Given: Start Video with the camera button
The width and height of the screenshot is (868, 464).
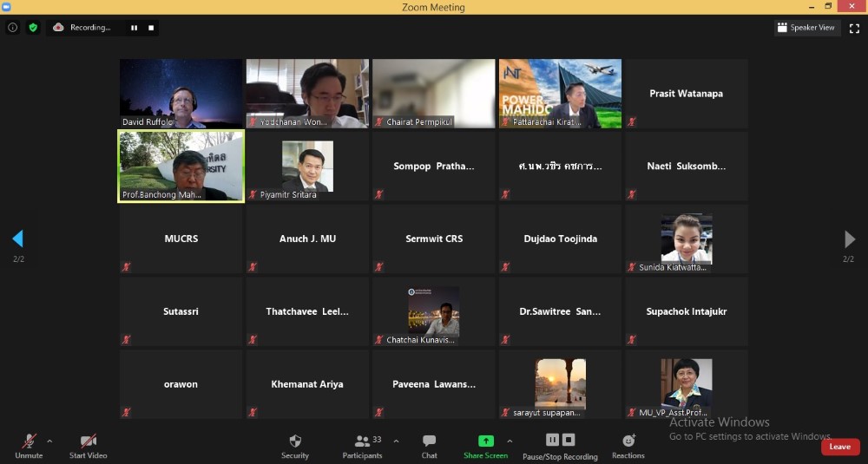Looking at the screenshot, I should (88, 441).
